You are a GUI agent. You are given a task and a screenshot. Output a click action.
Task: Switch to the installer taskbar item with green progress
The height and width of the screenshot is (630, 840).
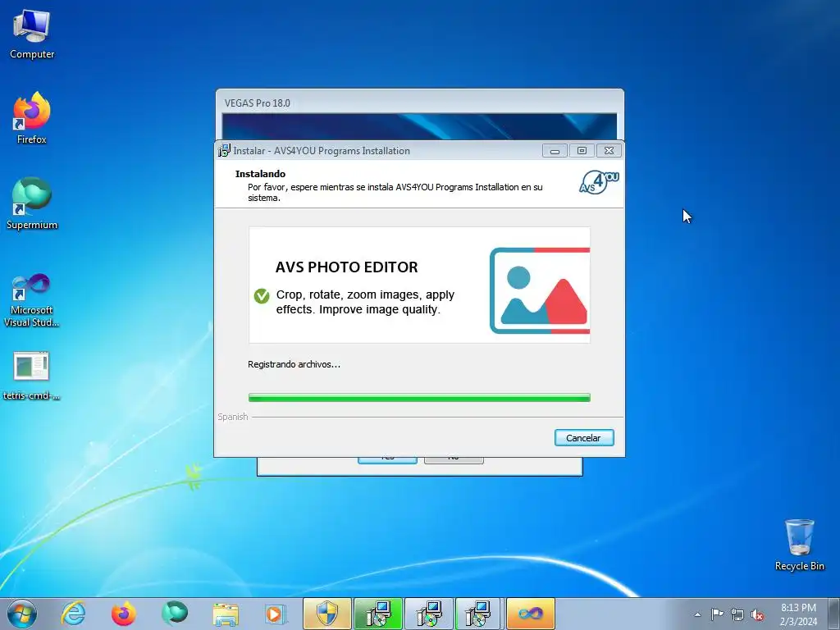[x=378, y=614]
